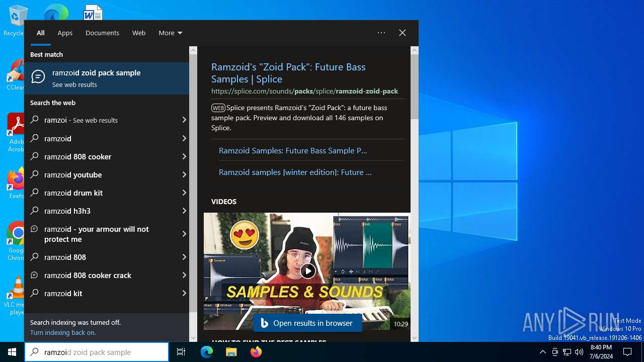
Task: Open the splice.com result URL
Action: coord(304,91)
